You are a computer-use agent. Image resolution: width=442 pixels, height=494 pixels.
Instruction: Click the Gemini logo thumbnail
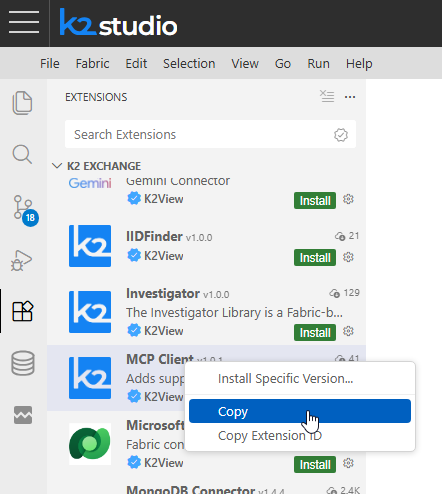(90, 183)
